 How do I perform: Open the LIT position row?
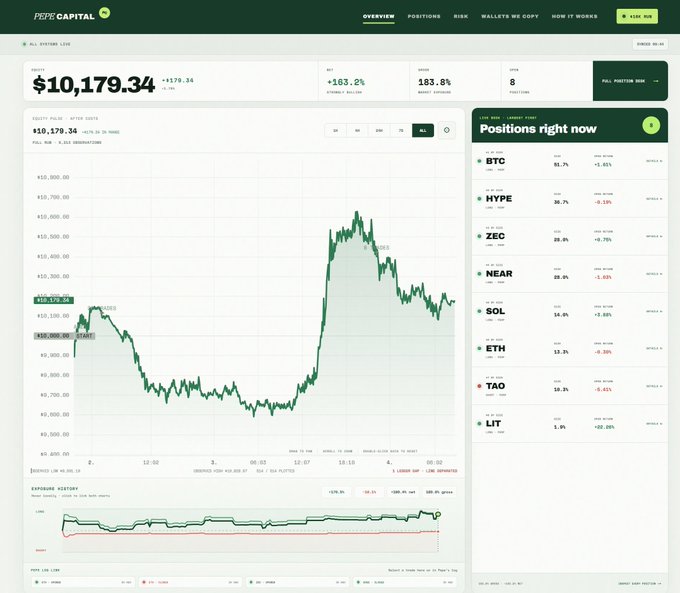(x=569, y=424)
